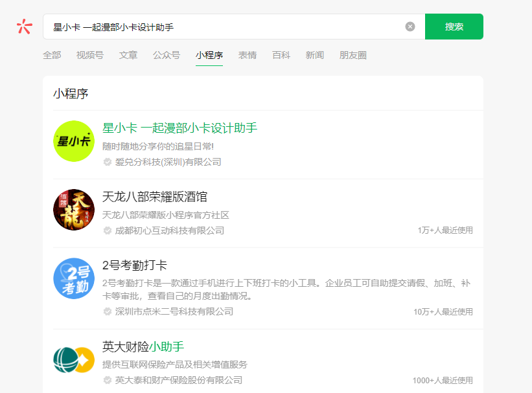This screenshot has height=393, width=532.
Task: Click the description 天龙八部荣耀版小程序官方社区
Action: (166, 215)
